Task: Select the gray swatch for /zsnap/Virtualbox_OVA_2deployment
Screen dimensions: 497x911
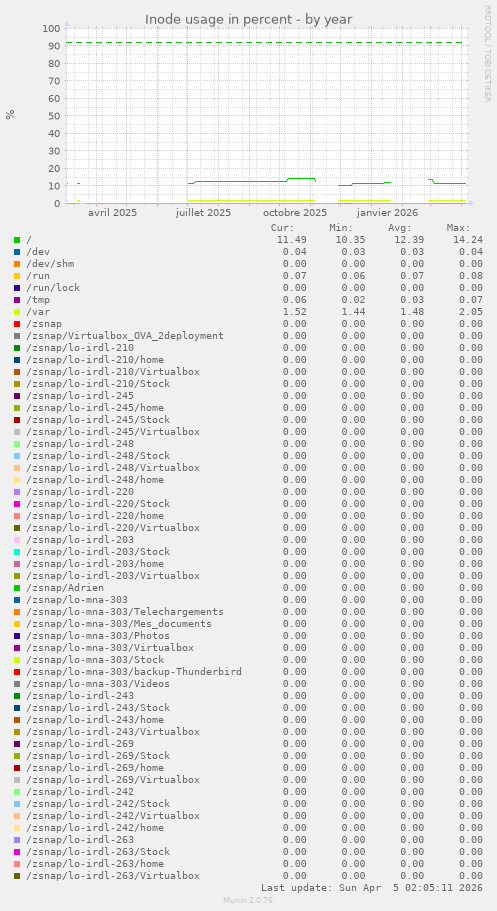Action: 17,336
